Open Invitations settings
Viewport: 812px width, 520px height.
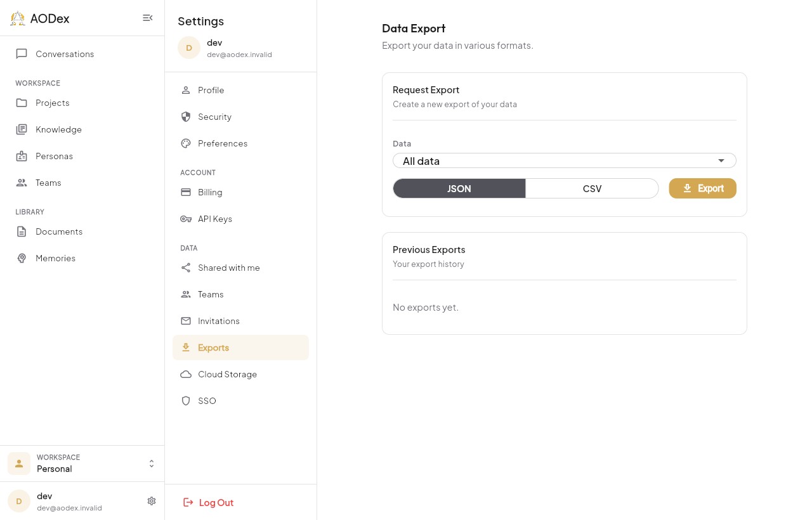coord(240,321)
